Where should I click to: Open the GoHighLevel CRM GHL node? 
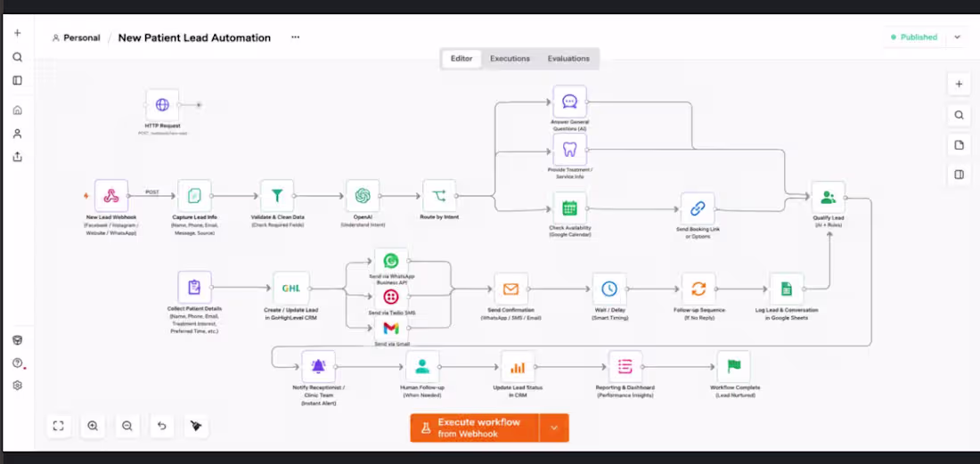click(290, 289)
